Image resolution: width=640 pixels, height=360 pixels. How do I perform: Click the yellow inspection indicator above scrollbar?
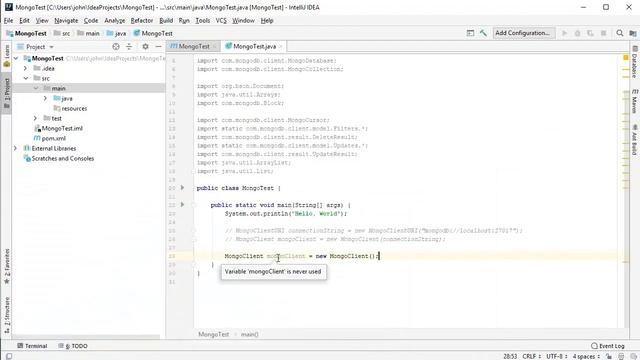pos(626,58)
